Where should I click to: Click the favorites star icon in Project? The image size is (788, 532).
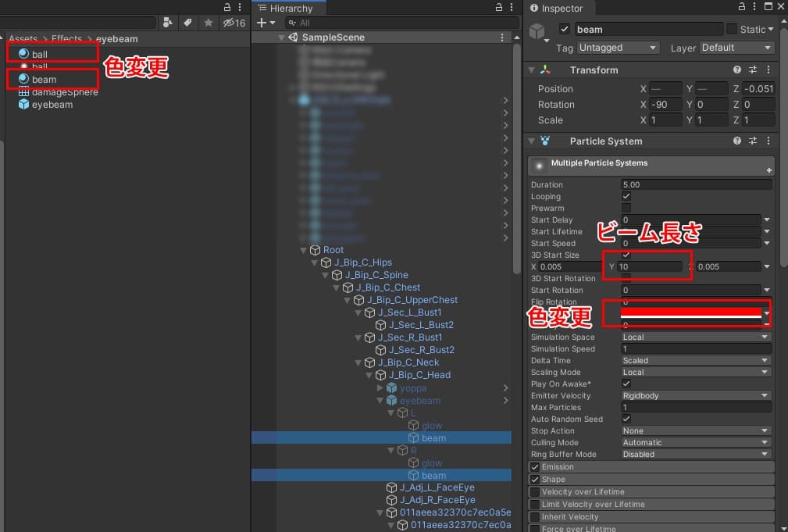tap(209, 23)
